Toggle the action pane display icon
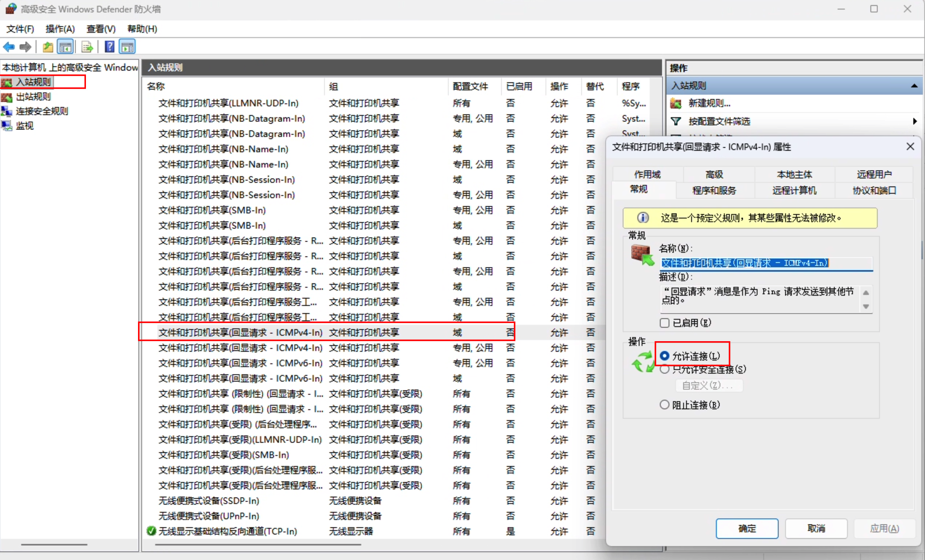Image resolution: width=925 pixels, height=560 pixels. tap(127, 47)
